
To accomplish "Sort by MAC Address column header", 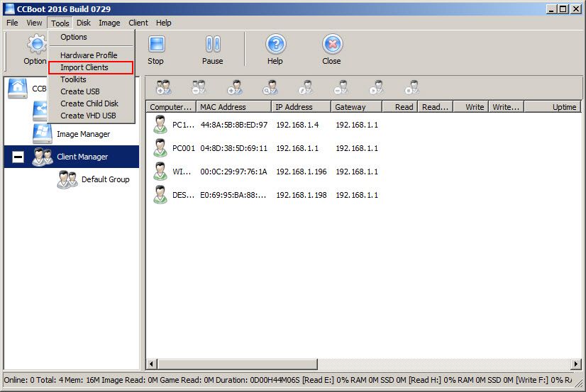I will click(x=233, y=107).
